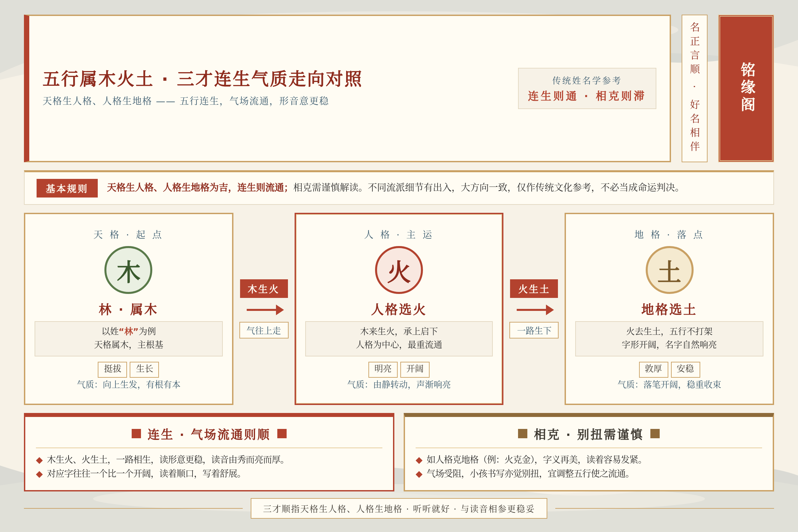Click the diamond bullet before 气场受阻
The height and width of the screenshot is (532, 798).
419,474
